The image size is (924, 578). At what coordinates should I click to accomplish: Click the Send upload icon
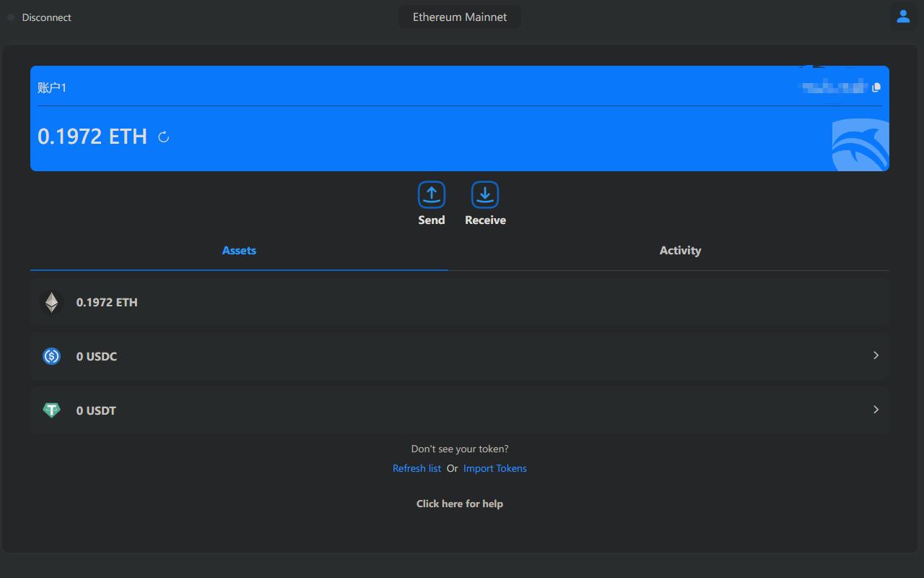[431, 194]
